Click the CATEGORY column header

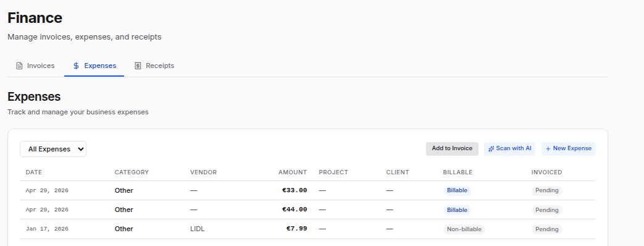pyautogui.click(x=132, y=172)
